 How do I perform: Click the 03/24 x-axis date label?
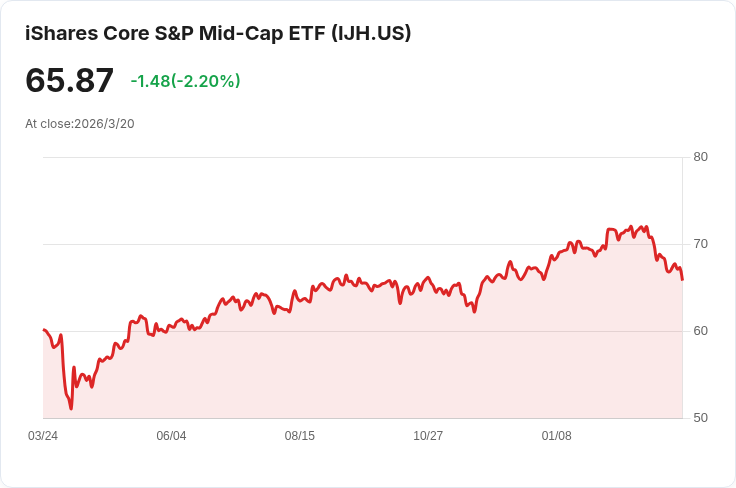(x=43, y=436)
